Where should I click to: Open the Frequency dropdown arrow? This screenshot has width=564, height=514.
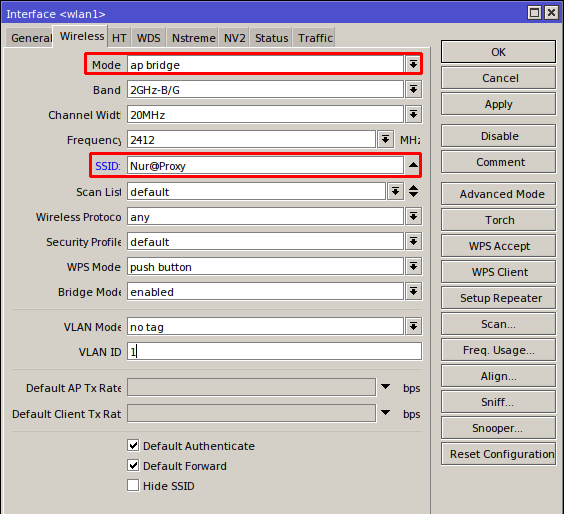[x=385, y=139]
